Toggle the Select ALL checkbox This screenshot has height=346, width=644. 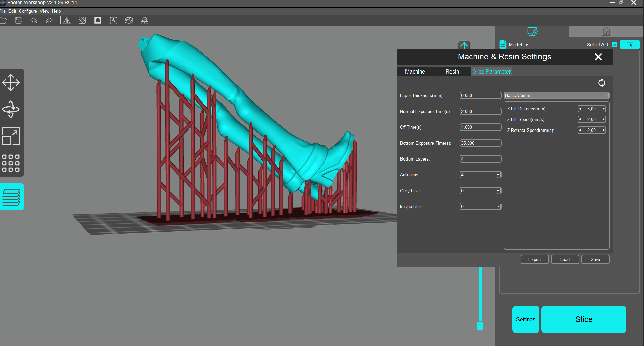[x=615, y=45]
